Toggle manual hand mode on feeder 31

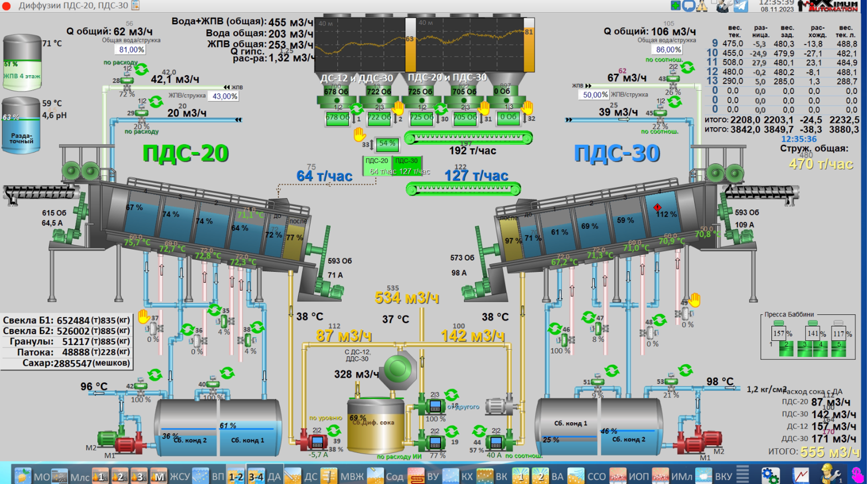(x=484, y=108)
